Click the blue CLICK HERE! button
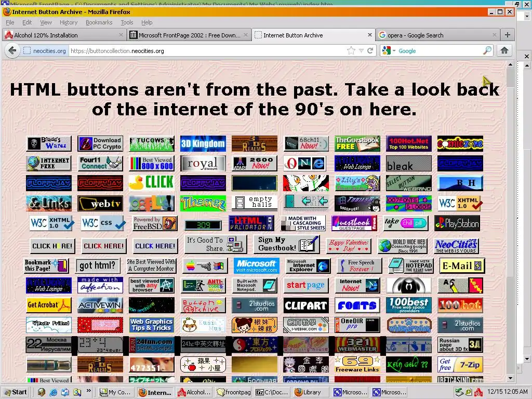The width and height of the screenshot is (532, 399). click(x=155, y=246)
